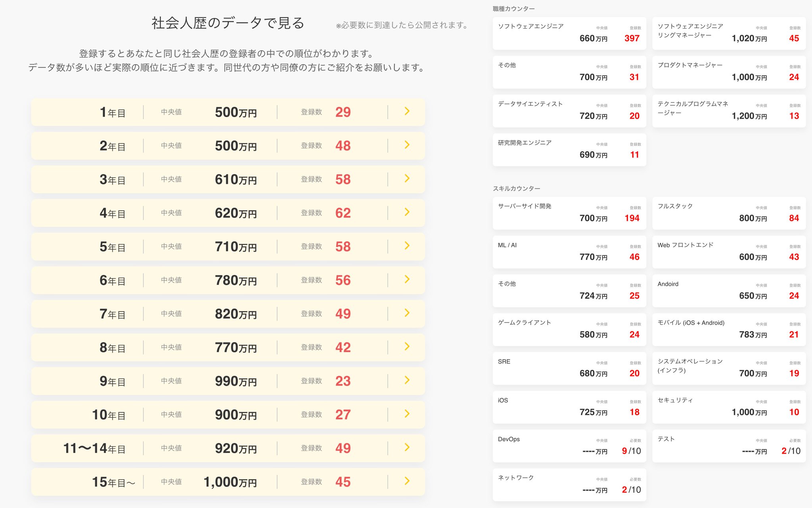This screenshot has height=508, width=812.
Task: Click the 11〜14年目 row label
Action: point(94,448)
